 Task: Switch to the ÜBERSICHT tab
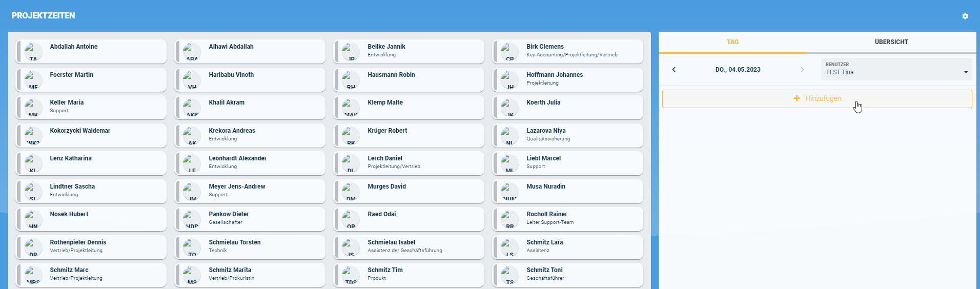891,42
